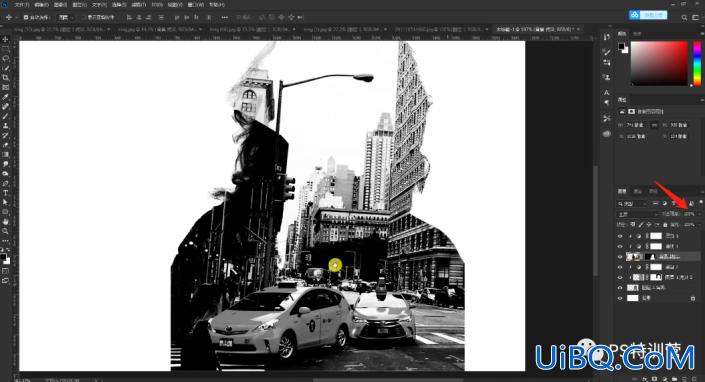Click the layer opacity value field
This screenshot has height=382, width=705.
[x=689, y=214]
